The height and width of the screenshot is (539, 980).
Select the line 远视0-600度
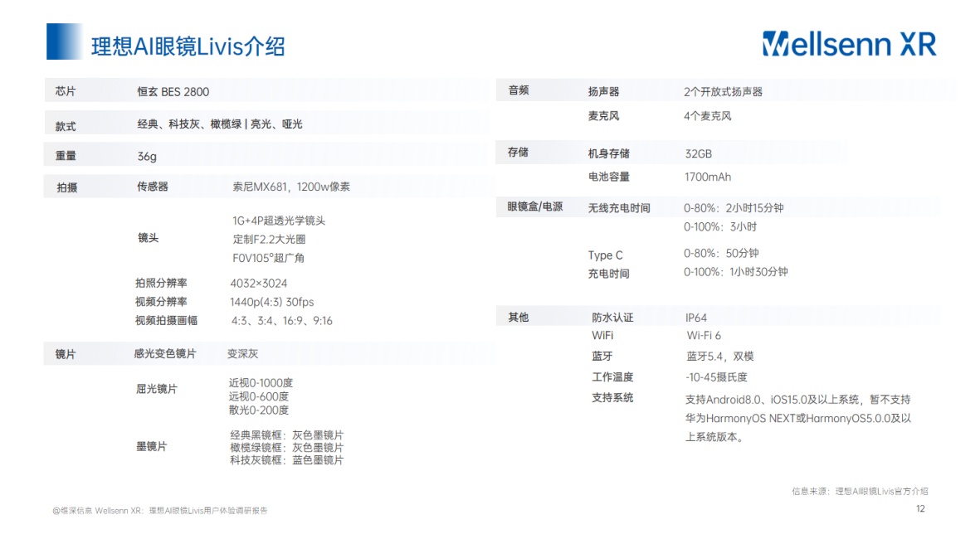tap(259, 396)
